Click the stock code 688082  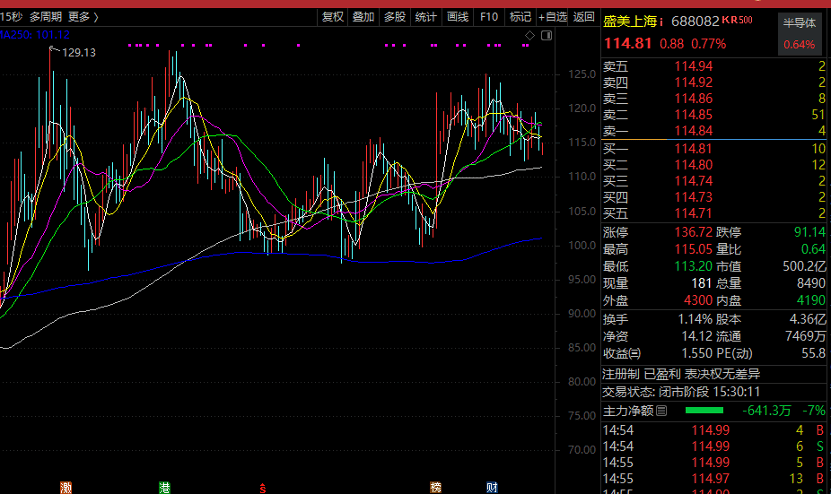point(695,21)
